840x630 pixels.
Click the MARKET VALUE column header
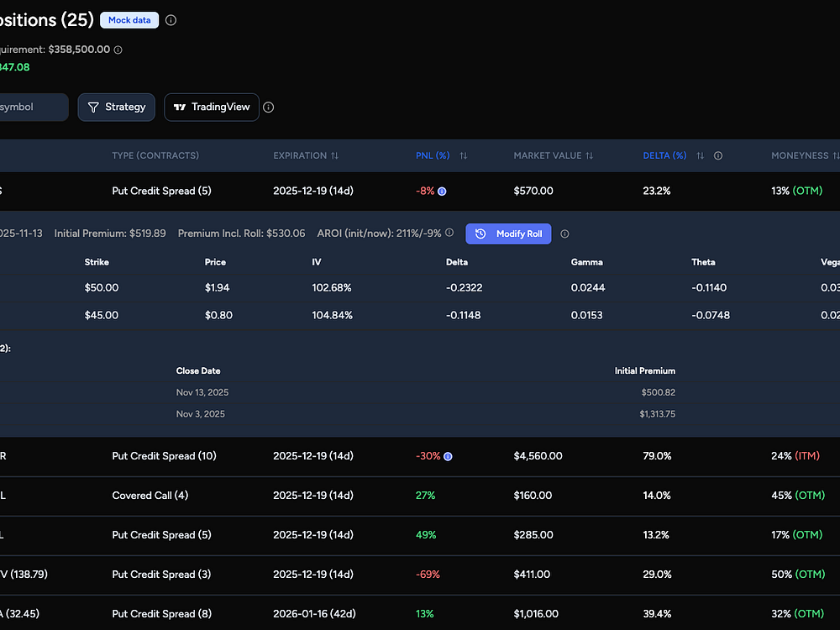[x=548, y=155]
